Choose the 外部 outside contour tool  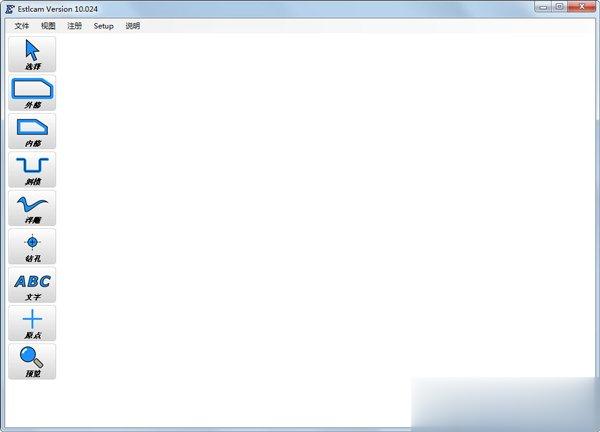pyautogui.click(x=32, y=93)
